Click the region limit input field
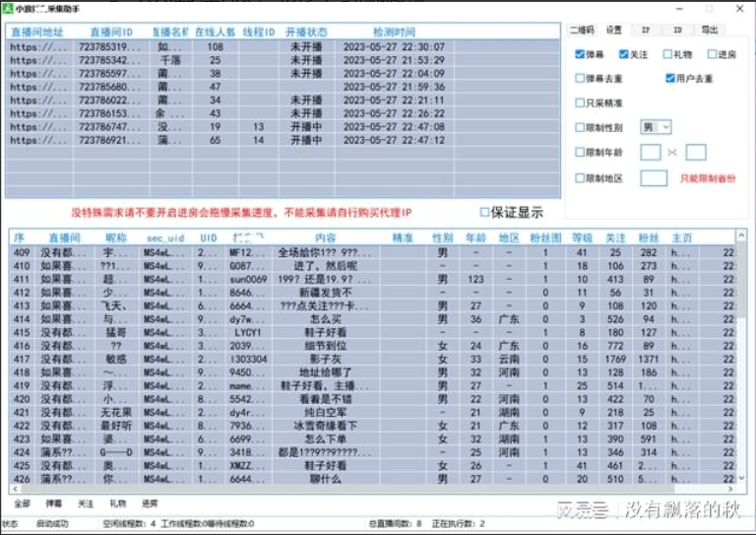The image size is (756, 535). 654,178
